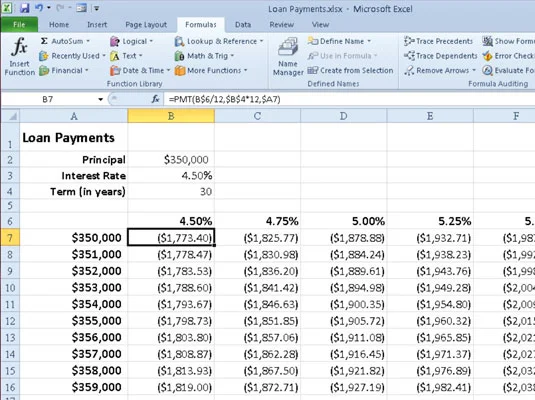Viewport: 535px width, 400px height.
Task: Open the File tab
Action: (19, 25)
